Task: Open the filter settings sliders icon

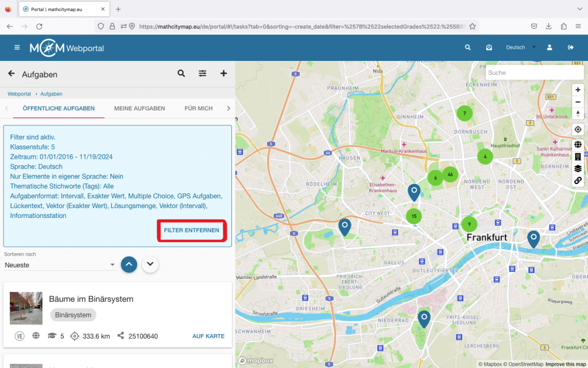Action: [203, 74]
